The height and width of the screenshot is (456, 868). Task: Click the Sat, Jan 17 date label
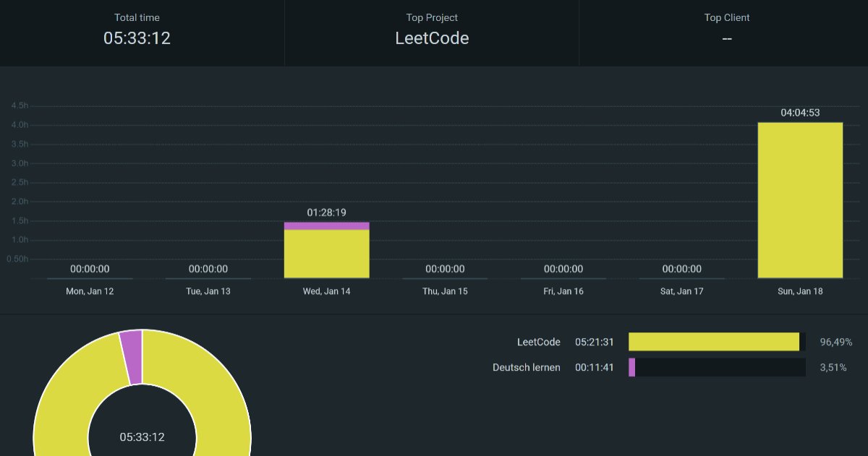click(x=681, y=291)
